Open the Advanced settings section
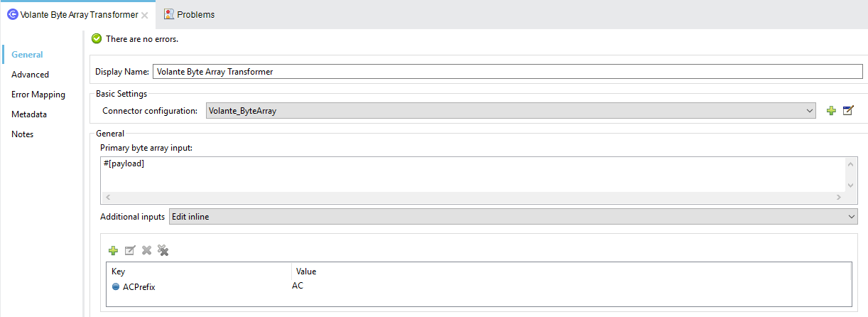The height and width of the screenshot is (317, 868). click(x=30, y=75)
